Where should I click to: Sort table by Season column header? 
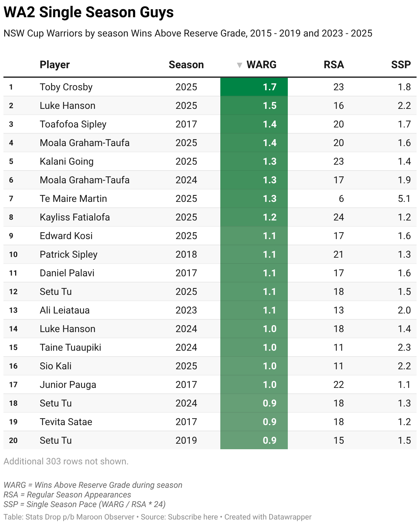[x=186, y=65]
